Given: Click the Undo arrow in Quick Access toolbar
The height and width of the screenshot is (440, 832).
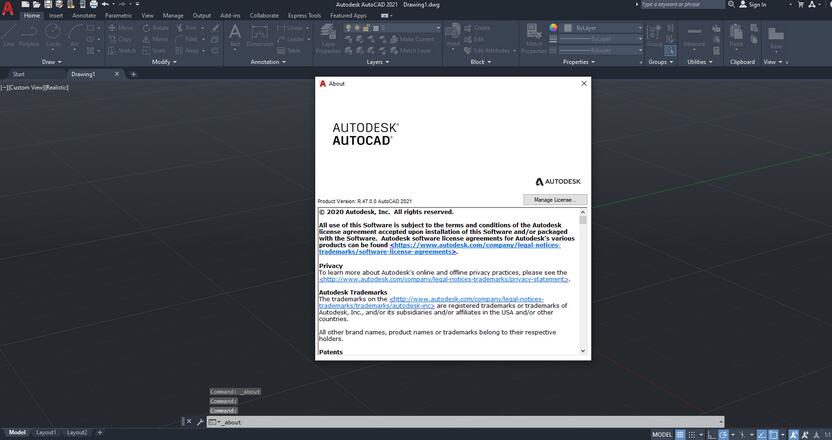Looking at the screenshot, I should pyautogui.click(x=105, y=4).
